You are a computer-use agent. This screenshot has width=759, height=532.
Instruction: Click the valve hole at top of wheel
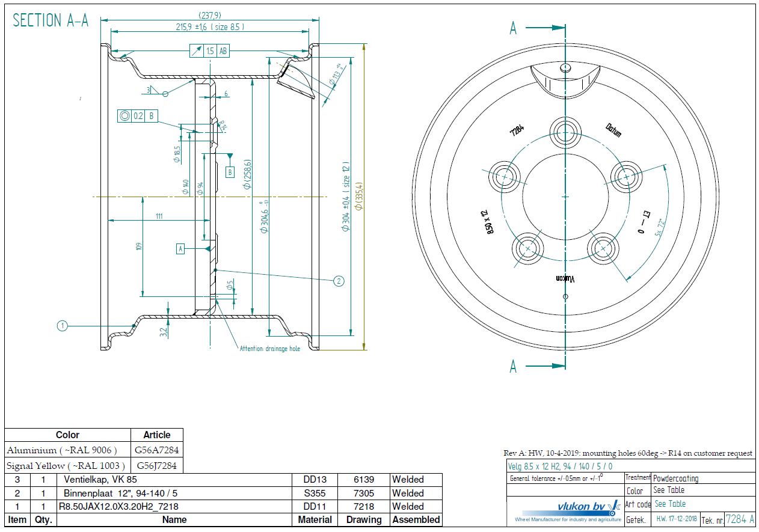click(x=565, y=67)
